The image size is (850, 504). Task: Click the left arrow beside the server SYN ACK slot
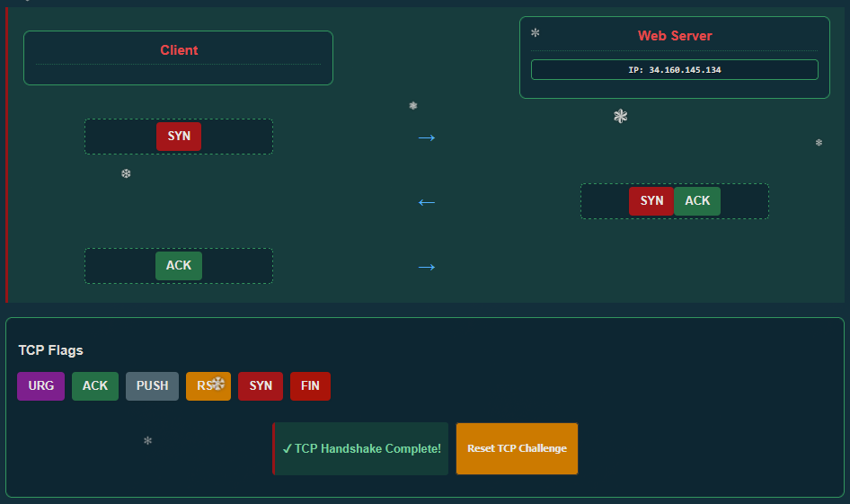tap(427, 202)
